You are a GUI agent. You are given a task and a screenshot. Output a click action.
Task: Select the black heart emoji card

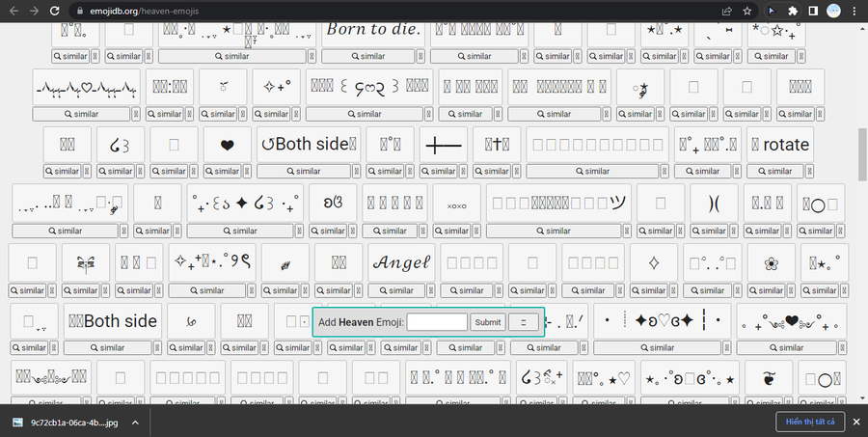click(x=227, y=145)
